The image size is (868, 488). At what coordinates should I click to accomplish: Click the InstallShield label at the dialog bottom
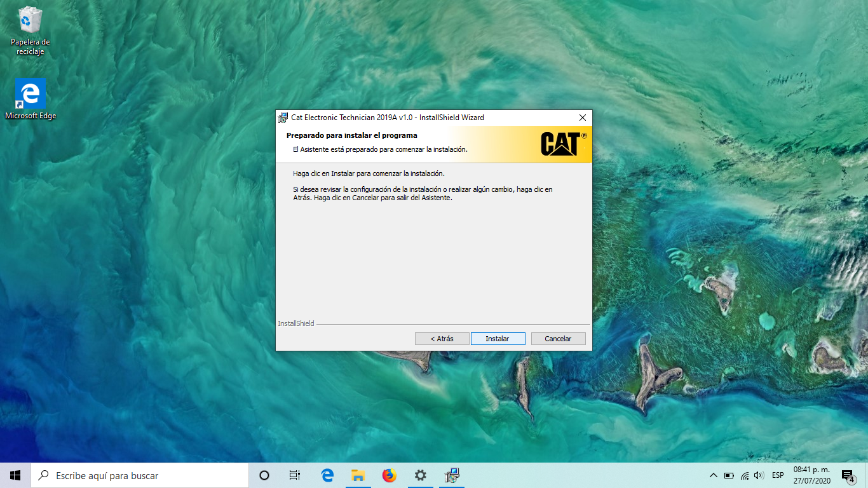pyautogui.click(x=296, y=323)
